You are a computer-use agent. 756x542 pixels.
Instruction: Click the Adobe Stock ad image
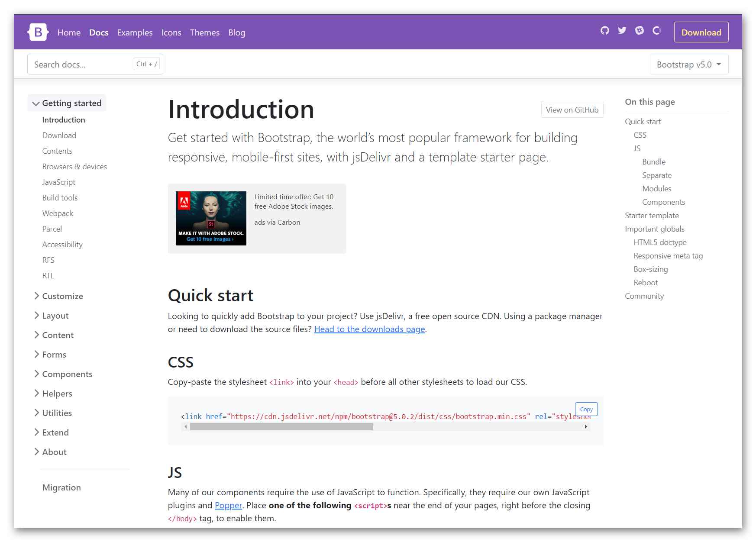(211, 218)
